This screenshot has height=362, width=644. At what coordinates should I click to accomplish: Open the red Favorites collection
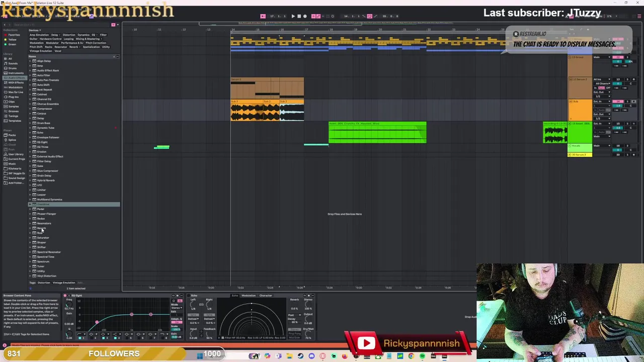14,35
